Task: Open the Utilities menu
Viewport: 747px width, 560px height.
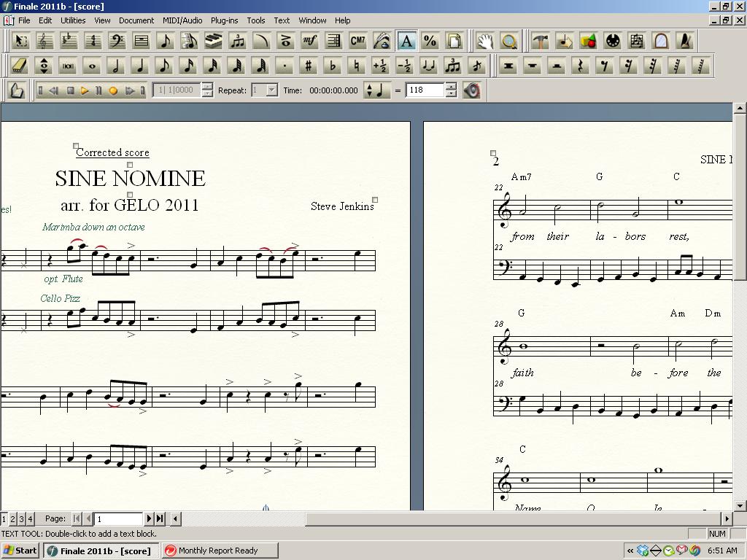Action: pyautogui.click(x=73, y=20)
